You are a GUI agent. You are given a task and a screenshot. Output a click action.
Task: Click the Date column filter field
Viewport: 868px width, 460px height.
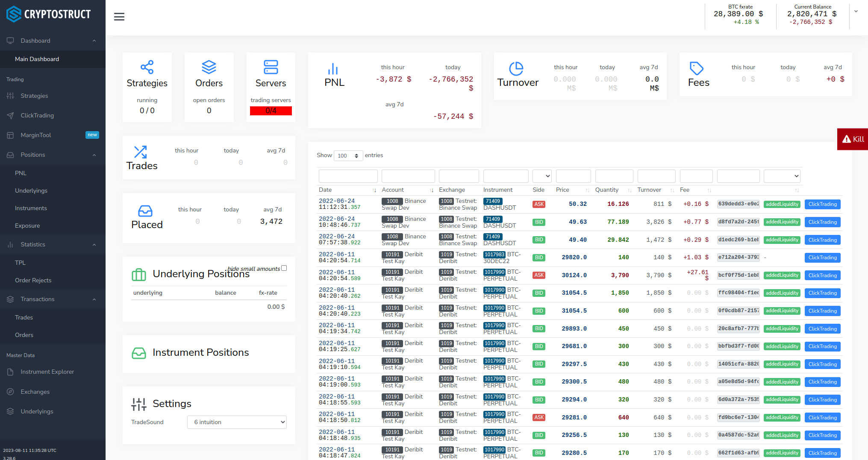click(348, 176)
